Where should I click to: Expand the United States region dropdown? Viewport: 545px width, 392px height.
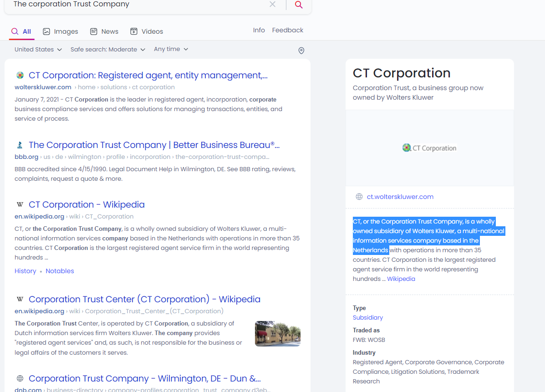(x=38, y=49)
